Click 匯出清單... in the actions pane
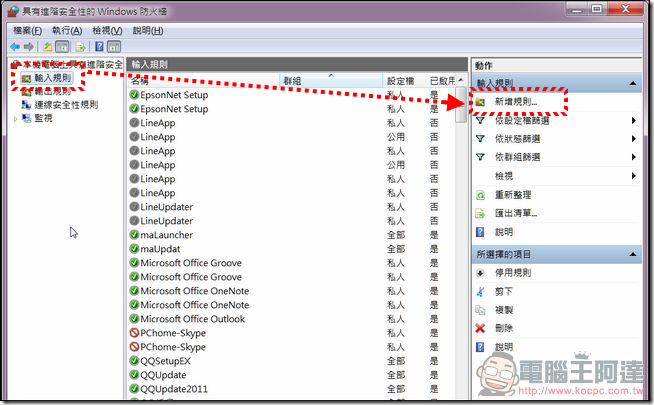The width and height of the screenshot is (654, 405). click(516, 213)
